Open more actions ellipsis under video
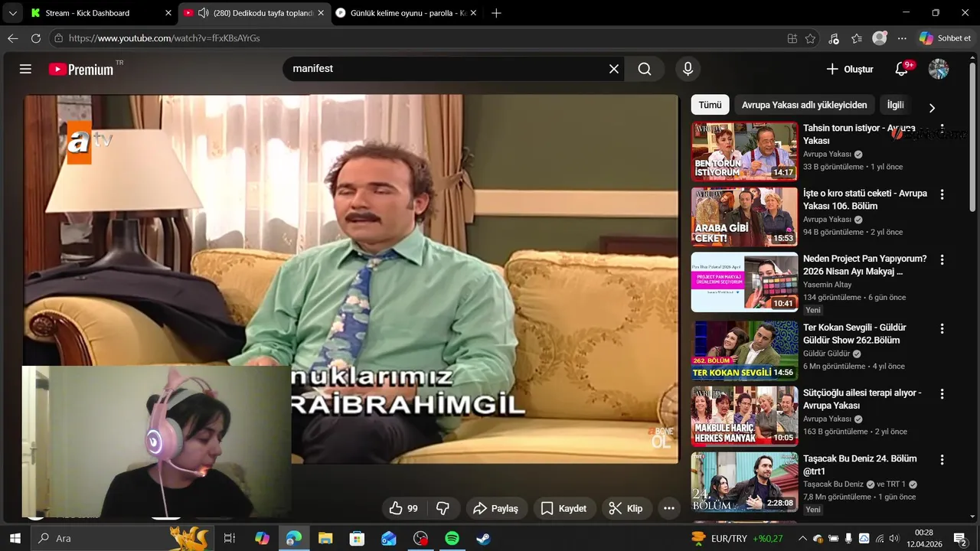980x551 pixels. coord(669,508)
